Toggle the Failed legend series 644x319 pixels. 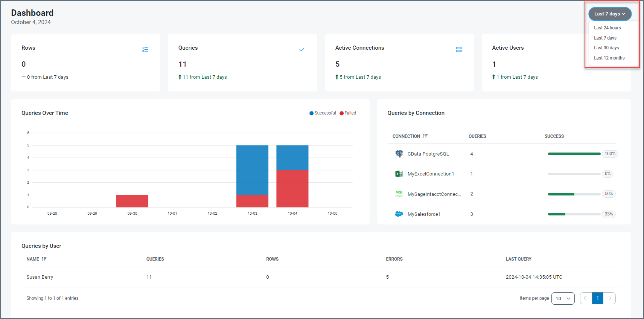tap(348, 113)
